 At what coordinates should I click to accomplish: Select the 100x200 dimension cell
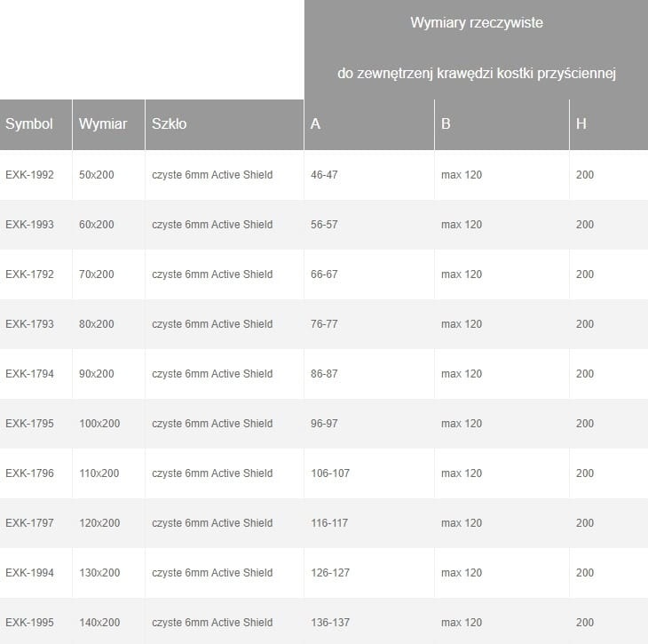99,424
